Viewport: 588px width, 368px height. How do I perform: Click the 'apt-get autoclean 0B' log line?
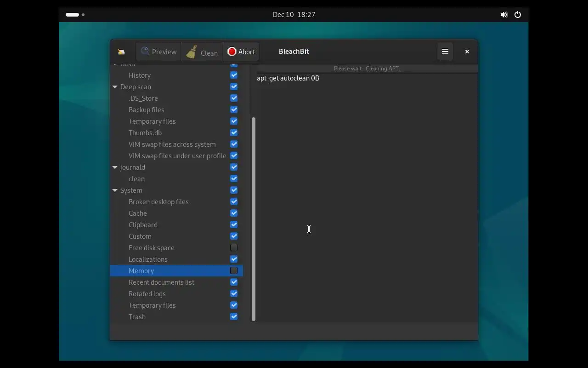[288, 78]
